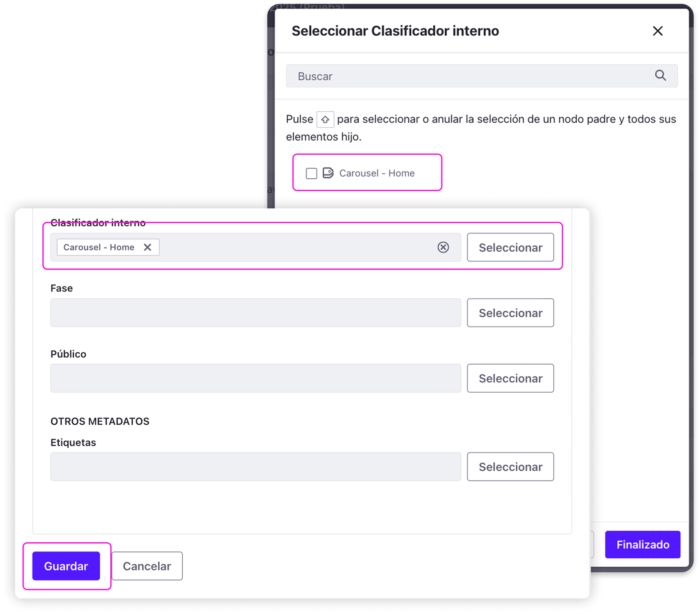Select the Carousel - Home tree label
Screen dimensions: 700x614
(377, 173)
